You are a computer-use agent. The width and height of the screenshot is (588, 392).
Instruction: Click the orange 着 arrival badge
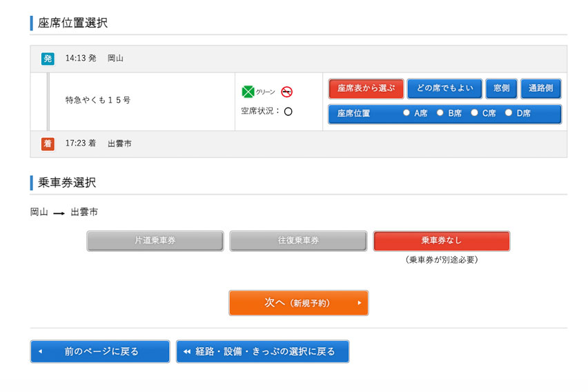(47, 144)
